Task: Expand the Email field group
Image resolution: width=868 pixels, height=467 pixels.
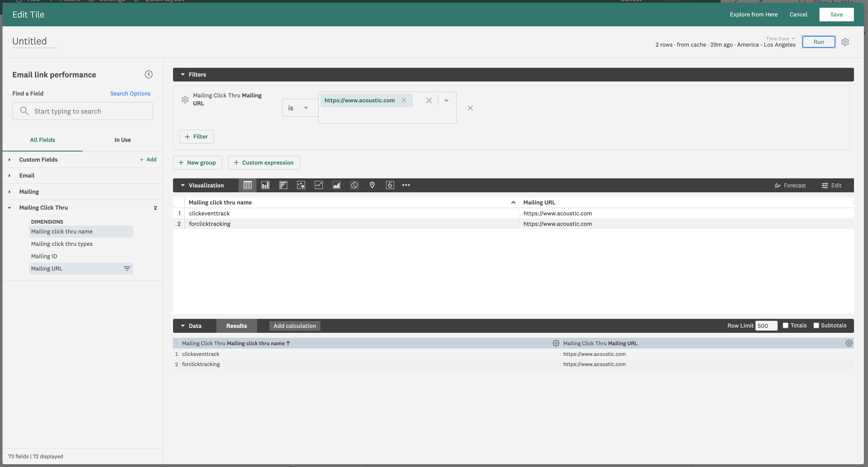Action: pos(27,175)
